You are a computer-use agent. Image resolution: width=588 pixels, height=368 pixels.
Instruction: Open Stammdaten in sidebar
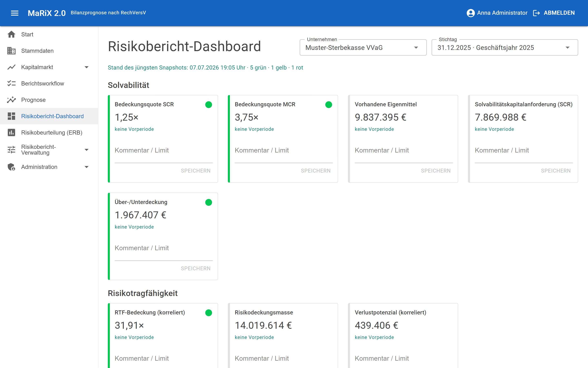pos(49,51)
